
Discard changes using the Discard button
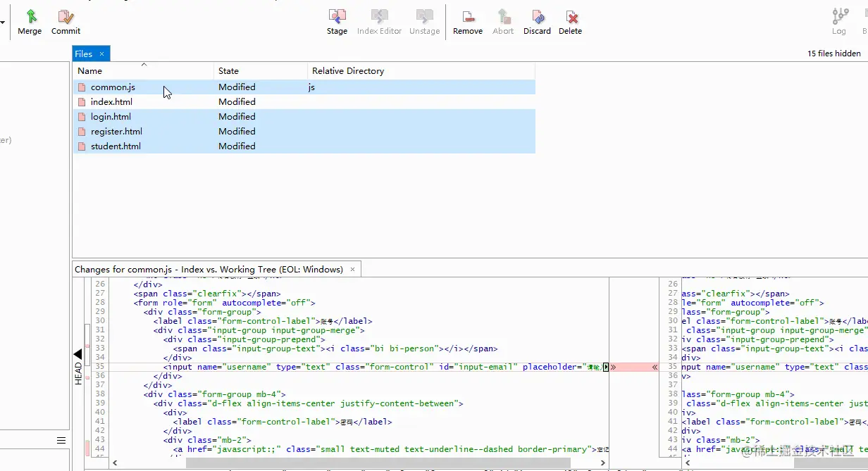pos(537,22)
